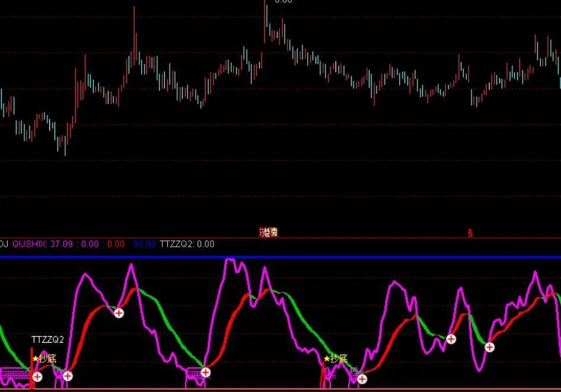
Task: Select the first yellow star 抄底 signal
Action: [44, 358]
